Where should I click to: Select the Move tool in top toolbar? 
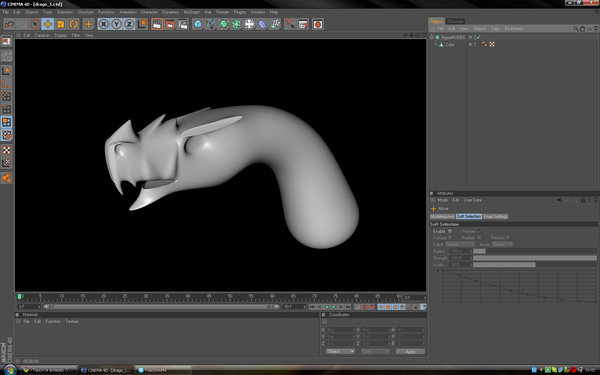pyautogui.click(x=47, y=24)
